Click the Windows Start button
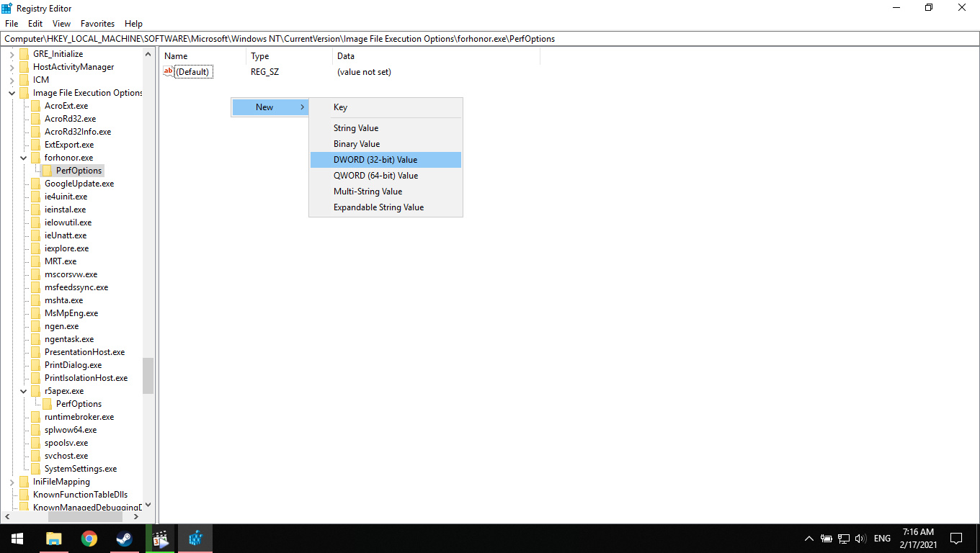The height and width of the screenshot is (553, 980). [17, 538]
